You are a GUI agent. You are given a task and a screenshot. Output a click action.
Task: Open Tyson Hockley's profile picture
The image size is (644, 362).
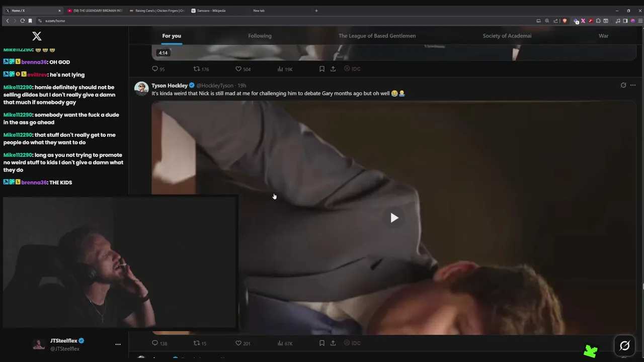(x=141, y=88)
